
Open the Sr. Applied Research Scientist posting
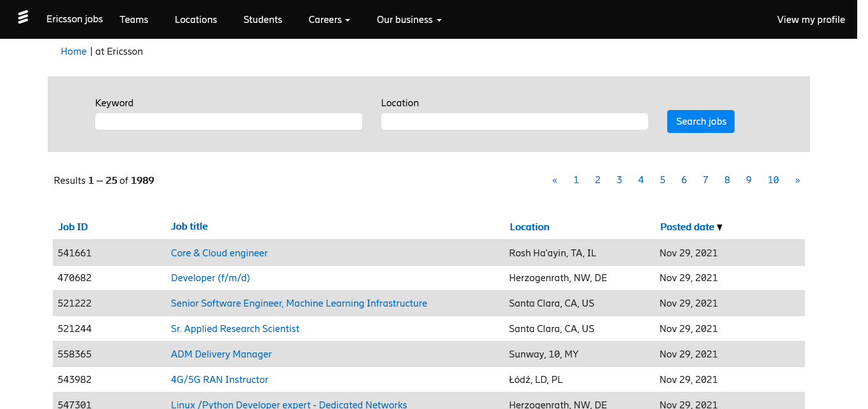(235, 329)
